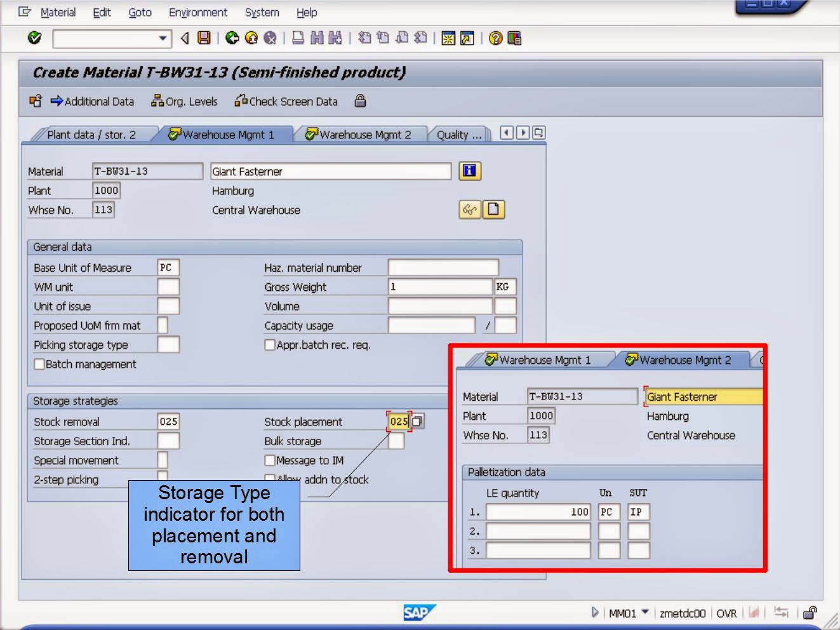Click the Unit of issue field

pos(168,306)
